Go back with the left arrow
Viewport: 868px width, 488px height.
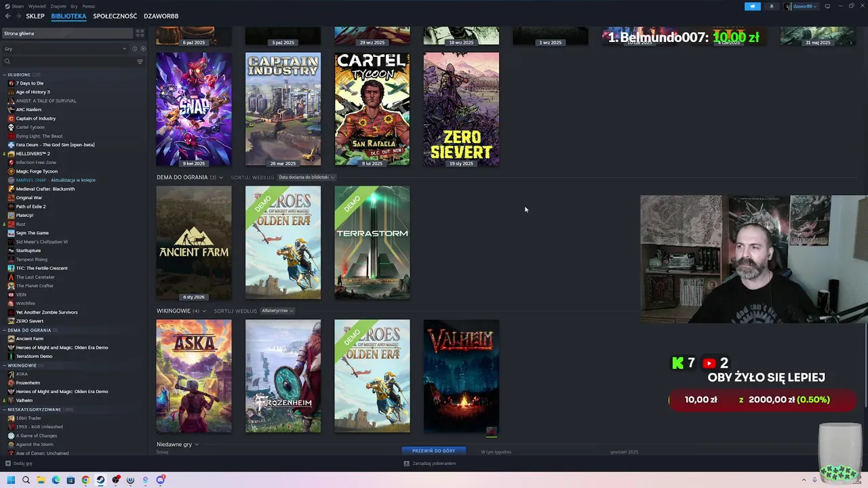[6, 16]
